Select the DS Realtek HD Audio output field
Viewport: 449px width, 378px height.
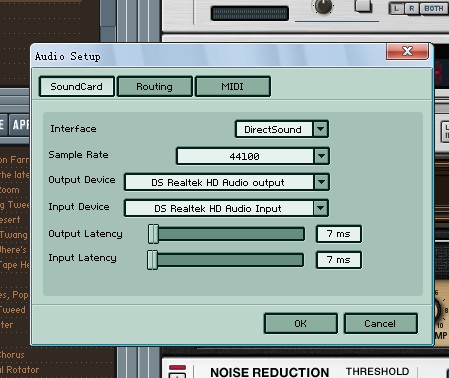(219, 182)
